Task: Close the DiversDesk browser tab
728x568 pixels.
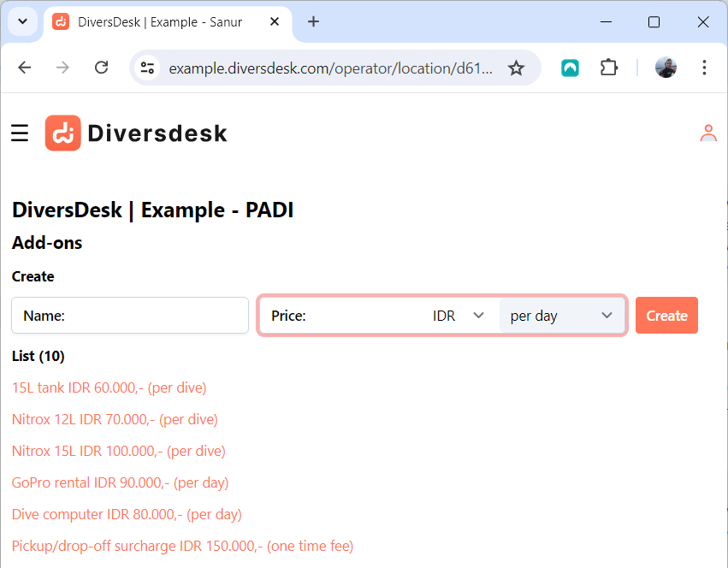Action: coord(275,21)
